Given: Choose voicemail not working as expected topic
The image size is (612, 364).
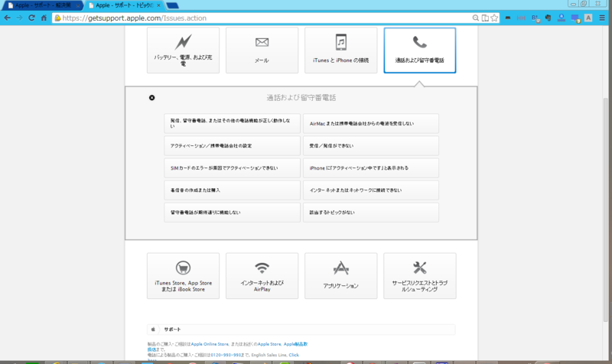Looking at the screenshot, I should click(x=233, y=213).
